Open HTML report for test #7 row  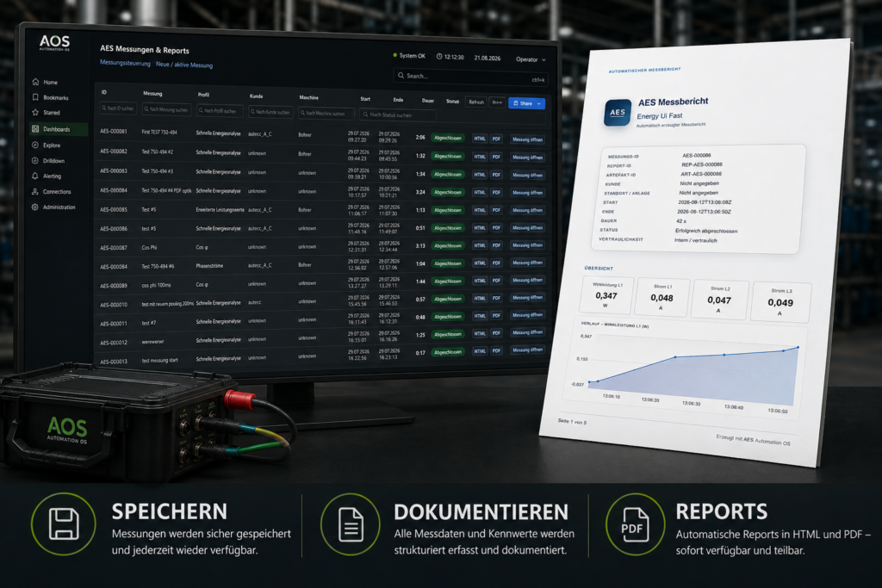click(x=479, y=316)
